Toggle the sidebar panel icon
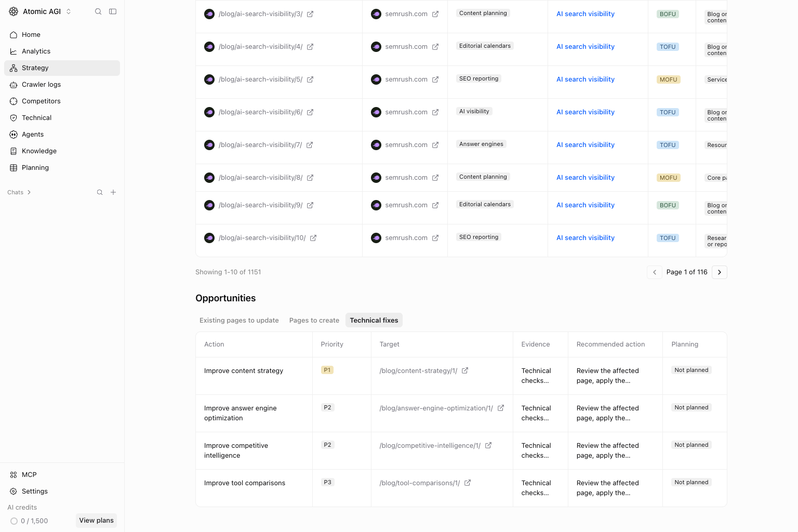The width and height of the screenshot is (798, 532). (113, 11)
